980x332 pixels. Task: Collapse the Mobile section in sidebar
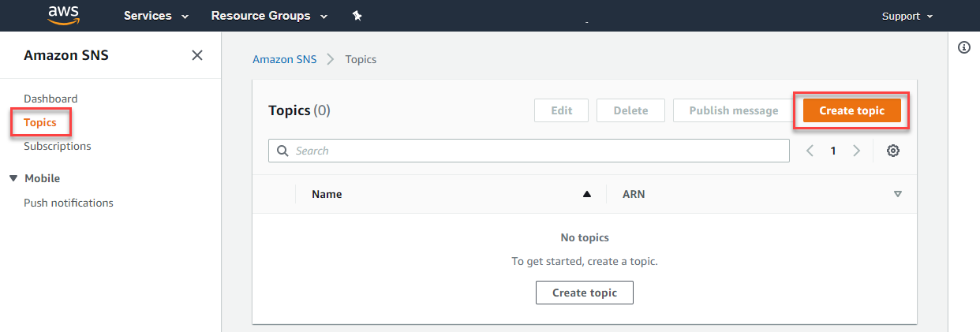(13, 178)
